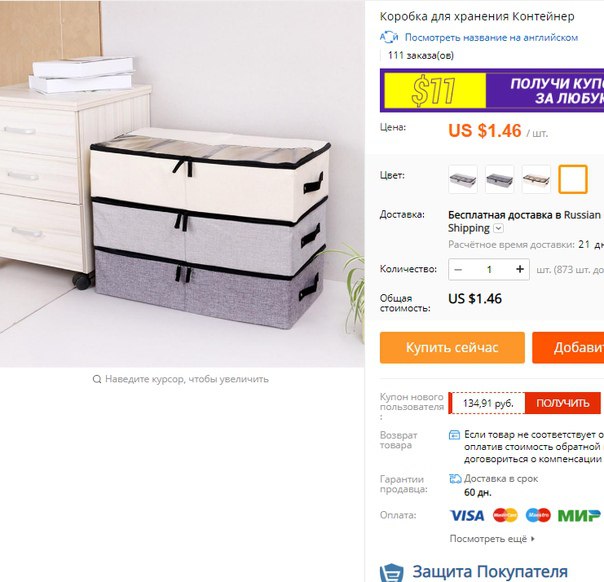This screenshot has width=604, height=582.
Task: Increase quantity with the plus button
Action: tap(520, 269)
